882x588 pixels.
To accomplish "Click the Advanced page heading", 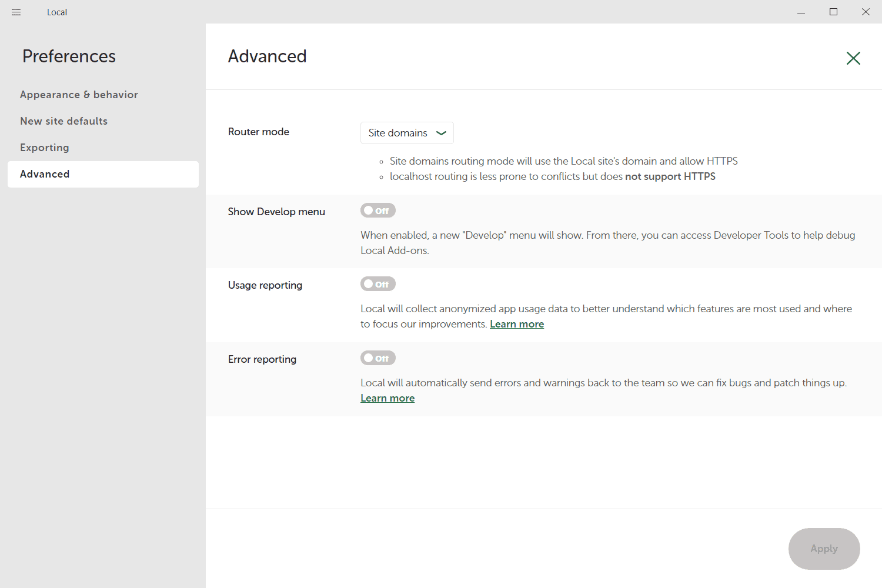I will pos(268,56).
